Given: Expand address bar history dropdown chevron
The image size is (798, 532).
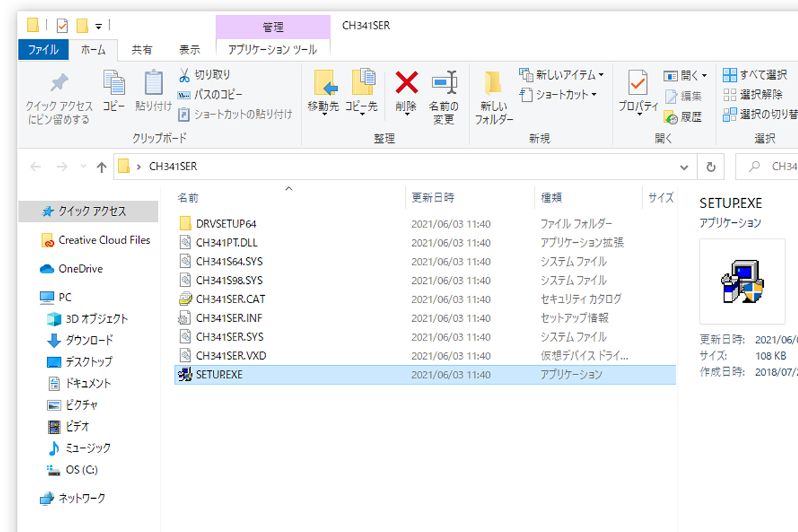Looking at the screenshot, I should (684, 167).
